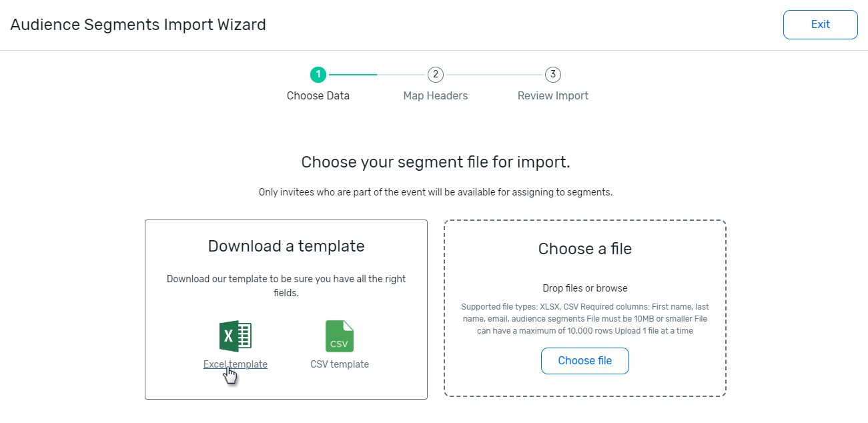Select the Choose Data step label
Viewport: 868px width, 423px height.
tap(318, 95)
